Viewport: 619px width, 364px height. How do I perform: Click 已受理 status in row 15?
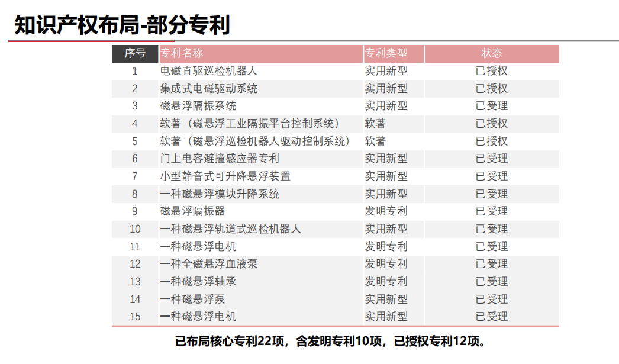[x=492, y=317]
